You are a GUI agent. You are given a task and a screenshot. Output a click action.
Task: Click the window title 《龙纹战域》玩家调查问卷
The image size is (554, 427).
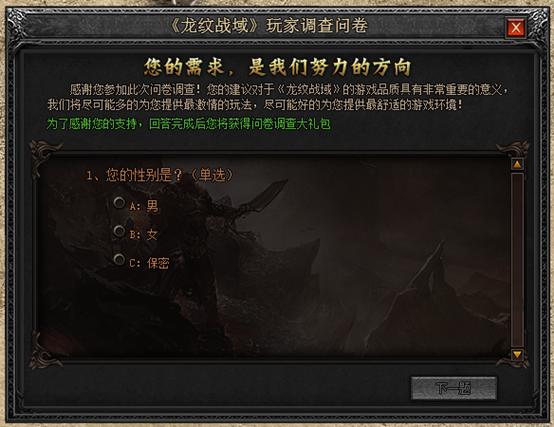pyautogui.click(x=269, y=26)
